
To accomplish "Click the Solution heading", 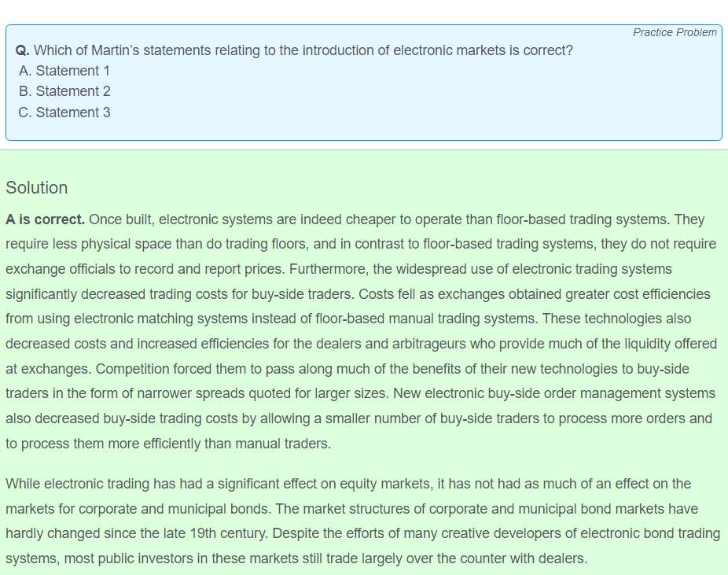I will pos(37,188).
